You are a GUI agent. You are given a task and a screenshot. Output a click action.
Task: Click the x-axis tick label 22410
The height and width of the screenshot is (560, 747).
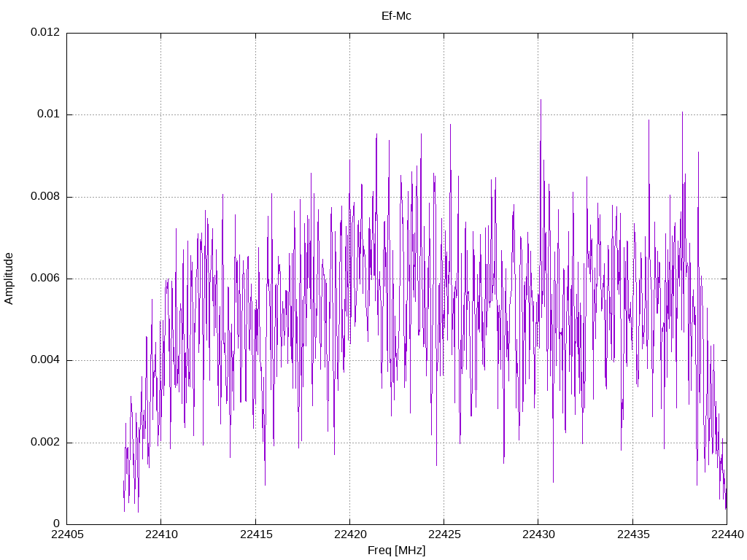161,534
